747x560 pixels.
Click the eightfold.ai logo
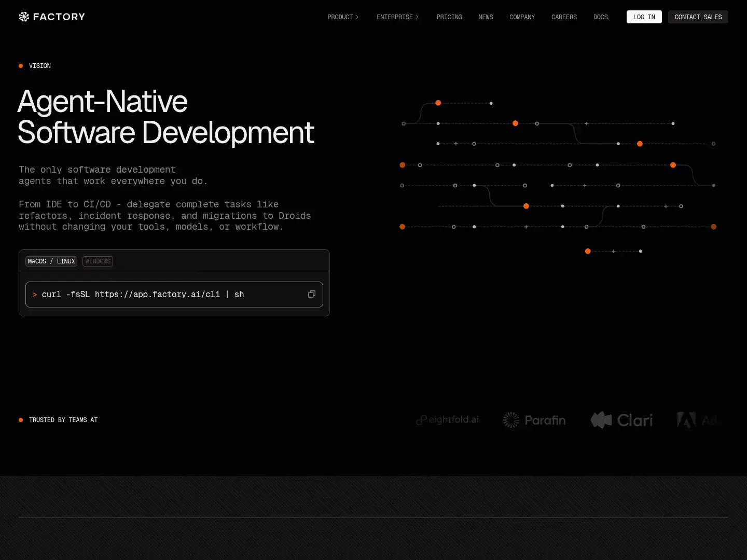448,419
